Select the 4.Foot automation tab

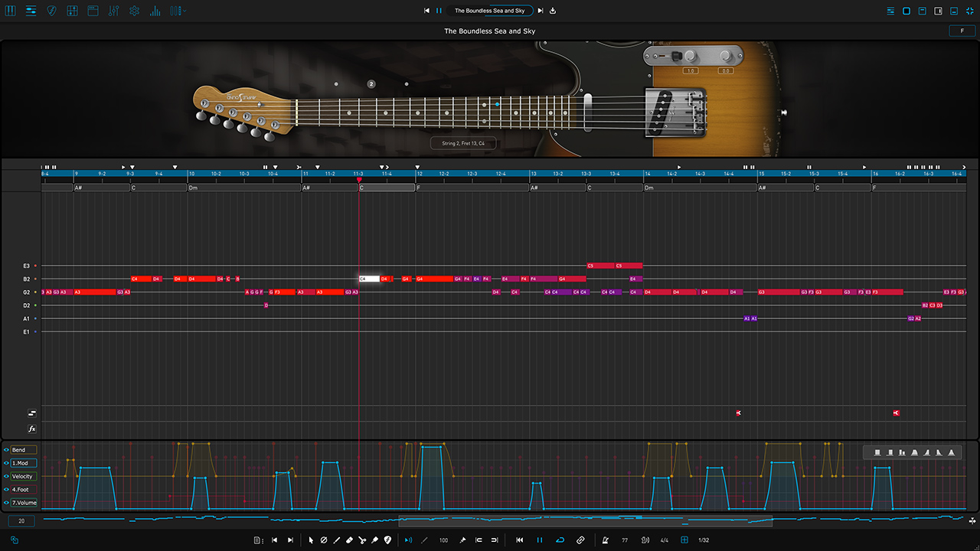click(23, 489)
